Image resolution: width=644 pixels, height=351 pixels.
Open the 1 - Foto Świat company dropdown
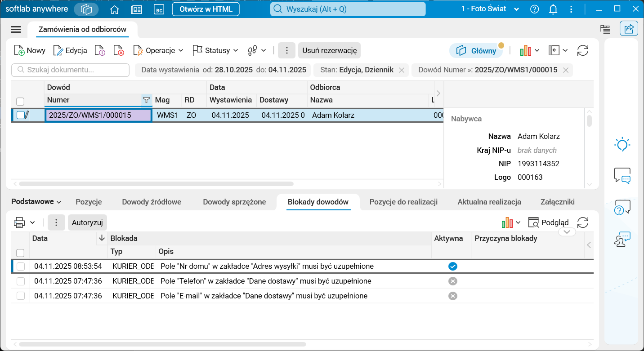click(490, 9)
